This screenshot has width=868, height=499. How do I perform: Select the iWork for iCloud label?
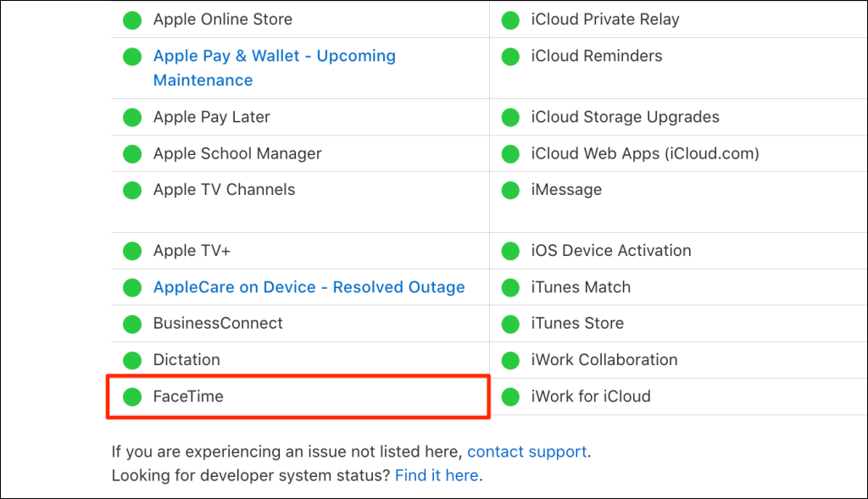point(591,396)
